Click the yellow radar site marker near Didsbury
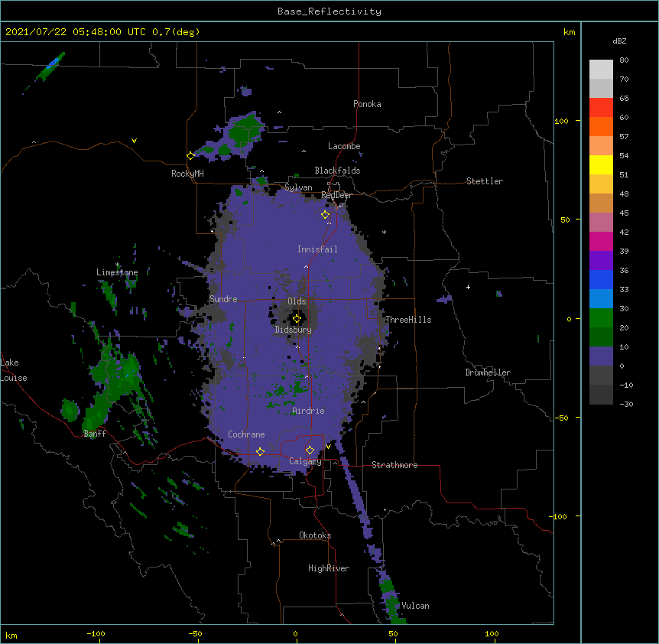This screenshot has height=644, width=659. 297,319
